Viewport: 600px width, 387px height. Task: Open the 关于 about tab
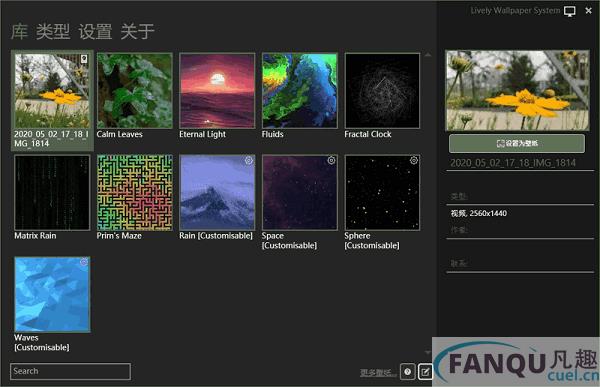tap(137, 31)
